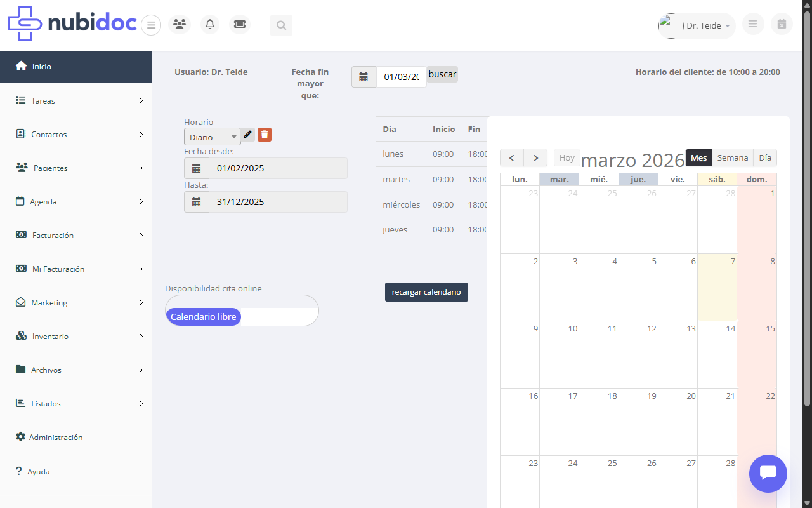
Task: Click the search magnifier icon
Action: (281, 25)
